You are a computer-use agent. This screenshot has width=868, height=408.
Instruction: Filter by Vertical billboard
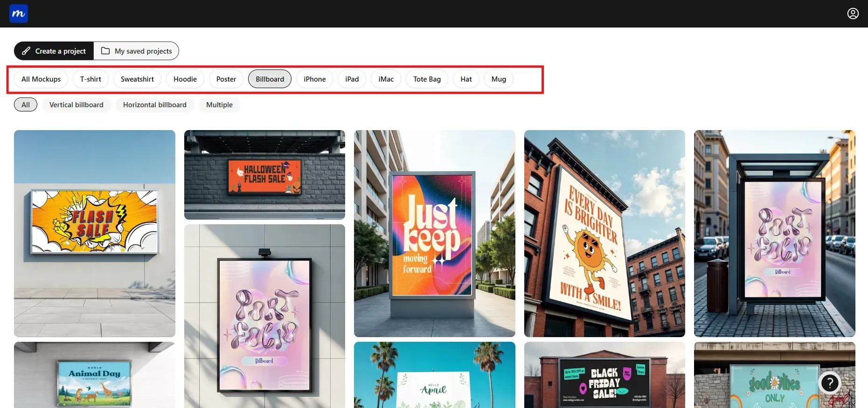point(76,104)
